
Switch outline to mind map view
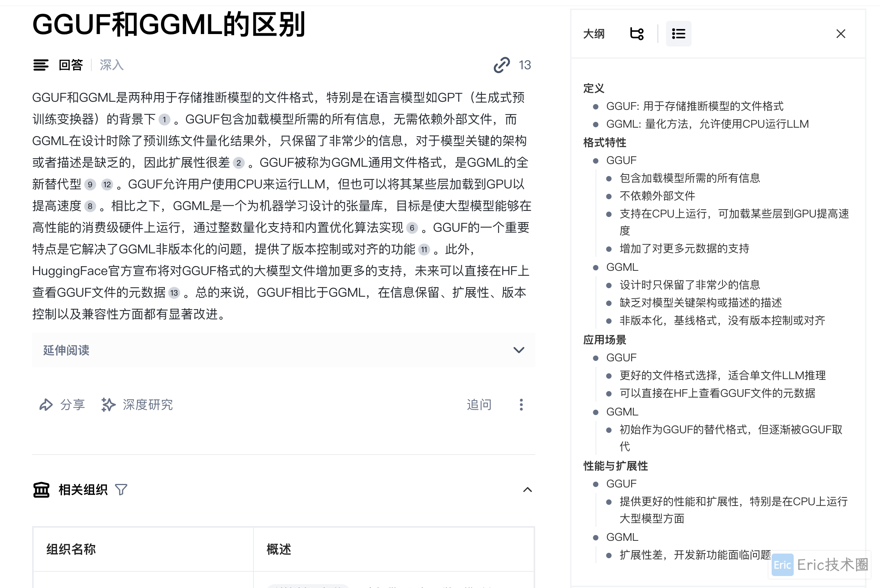637,34
